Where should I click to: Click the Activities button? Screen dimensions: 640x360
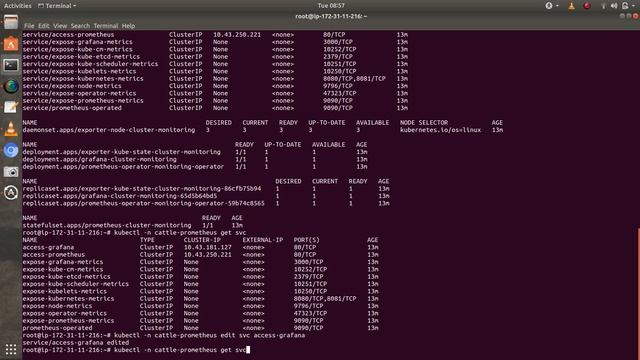click(x=18, y=6)
